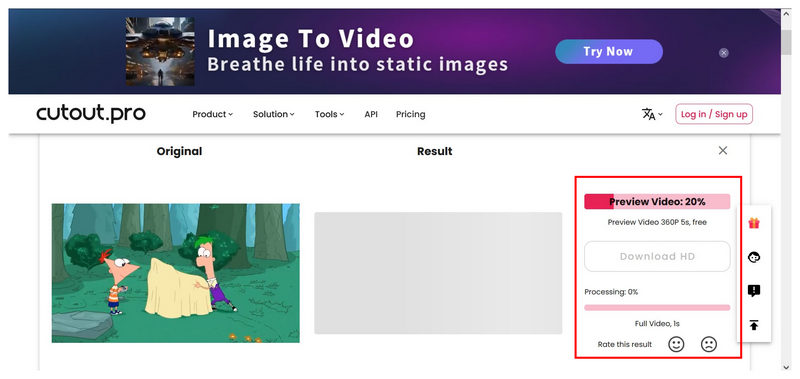The image size is (800, 379).
Task: Click the Try Now banner button
Action: point(609,52)
